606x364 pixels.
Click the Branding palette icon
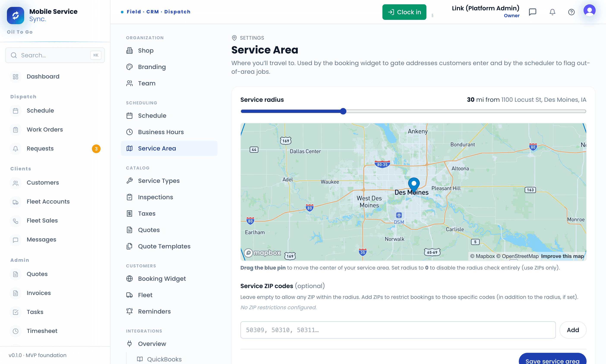pyautogui.click(x=129, y=67)
